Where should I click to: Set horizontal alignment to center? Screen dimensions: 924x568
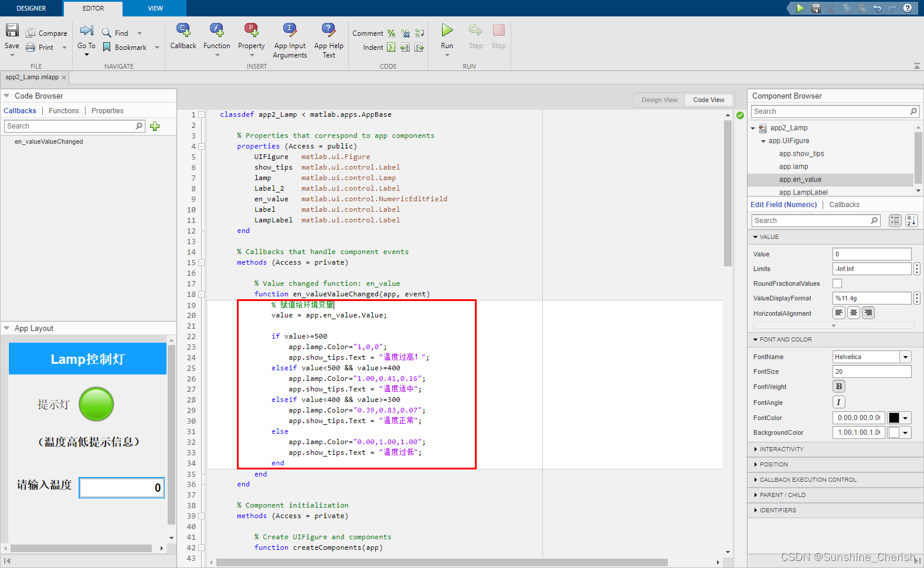click(854, 313)
